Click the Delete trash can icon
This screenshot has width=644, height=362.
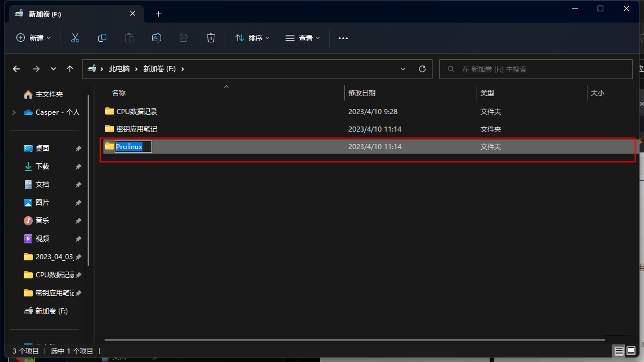pos(211,38)
